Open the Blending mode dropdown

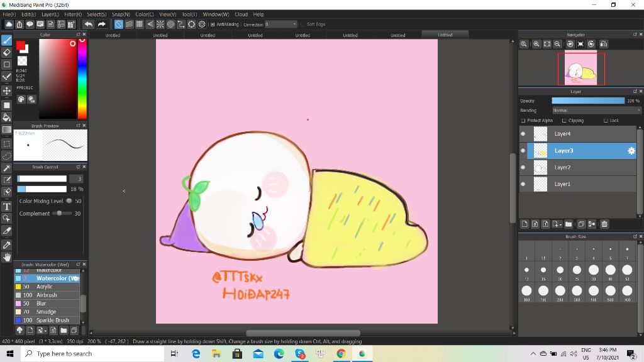(596, 111)
